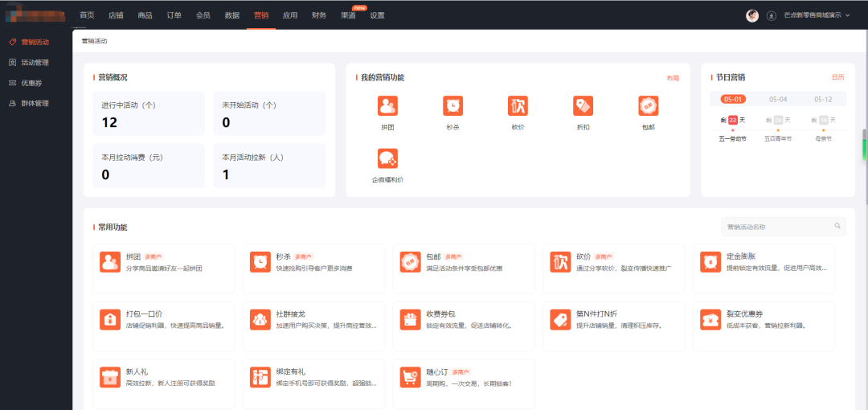Open the 渠道 top menu
The height and width of the screenshot is (410, 868).
[x=348, y=15]
